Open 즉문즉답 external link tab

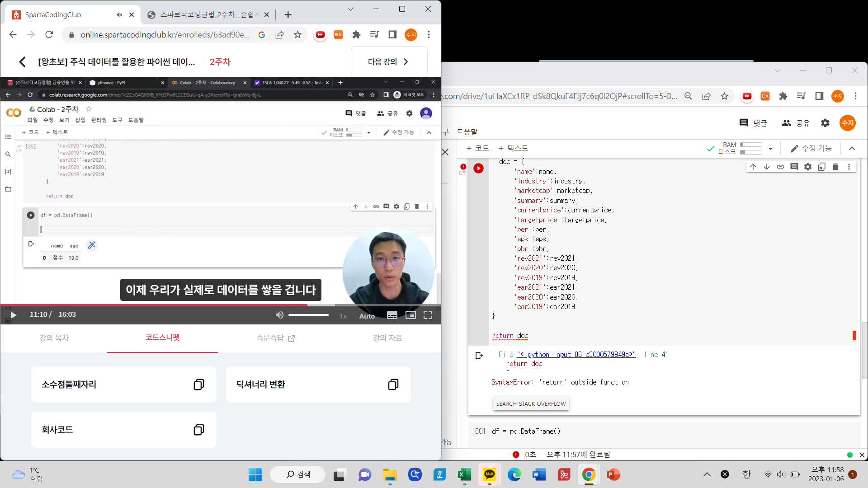coord(276,338)
